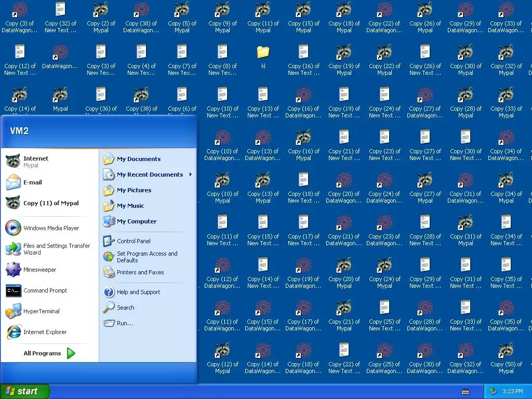Expand My Recent Documents submenu arrow

point(191,175)
